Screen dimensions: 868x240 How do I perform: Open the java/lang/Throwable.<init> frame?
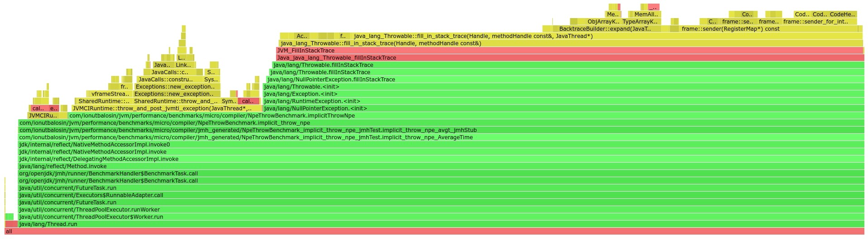pyautogui.click(x=563, y=87)
